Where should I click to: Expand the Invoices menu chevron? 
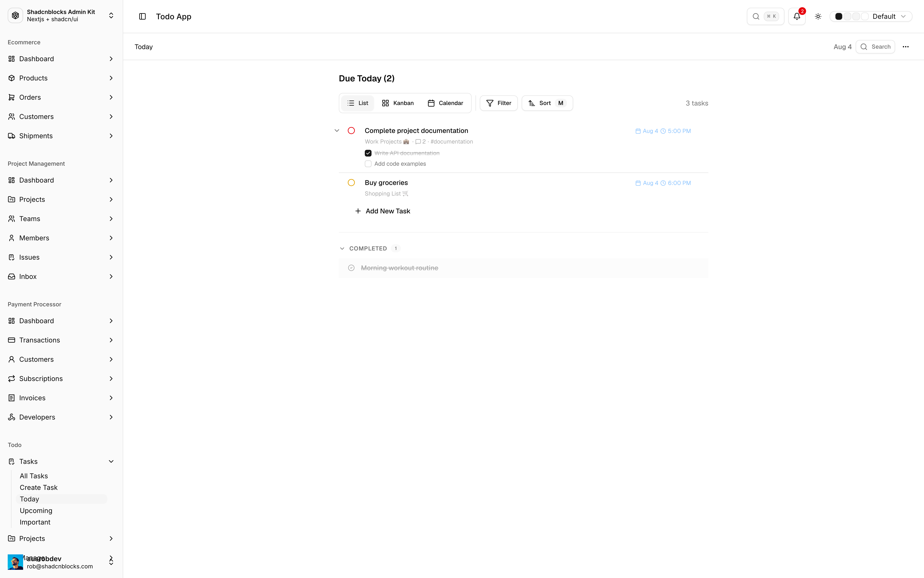click(111, 398)
